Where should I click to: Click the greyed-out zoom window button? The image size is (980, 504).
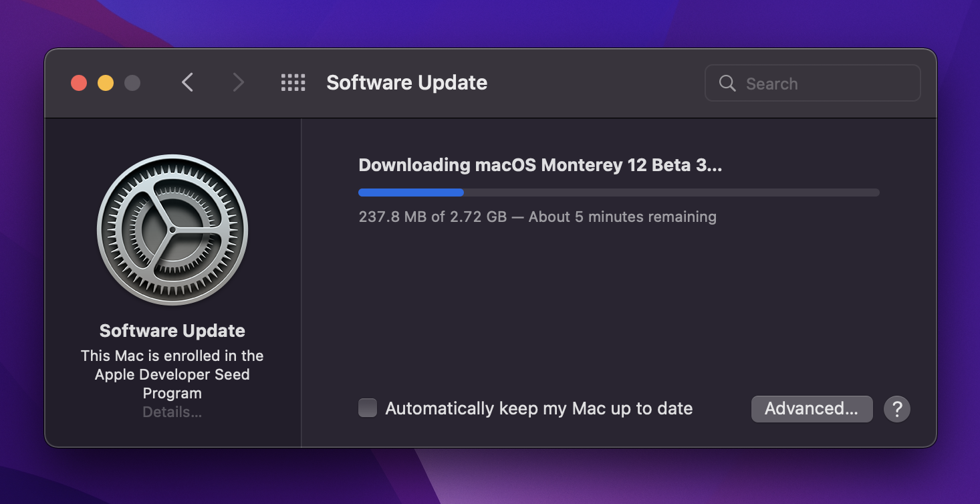[132, 83]
